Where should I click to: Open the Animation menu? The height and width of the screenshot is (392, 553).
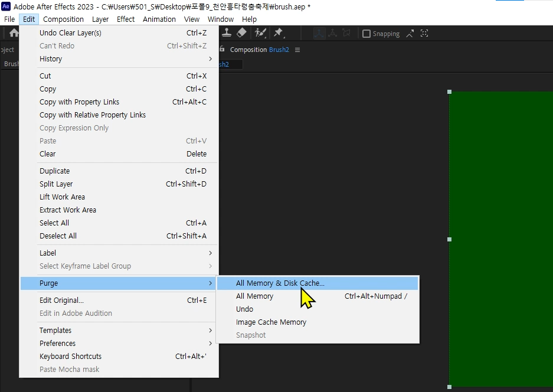(159, 19)
